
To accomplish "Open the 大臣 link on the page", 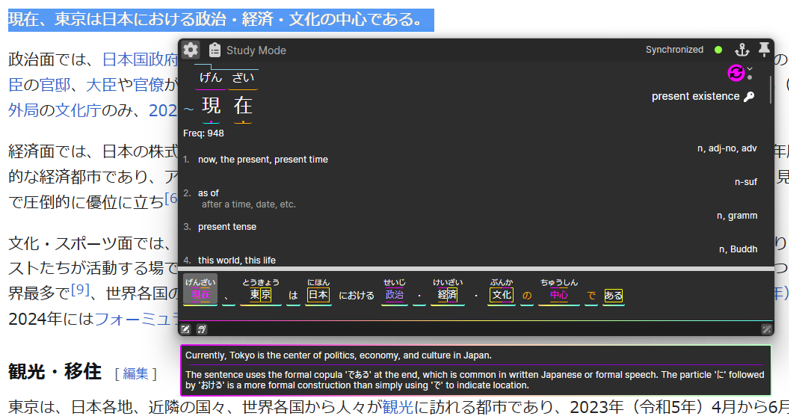I will click(102, 85).
